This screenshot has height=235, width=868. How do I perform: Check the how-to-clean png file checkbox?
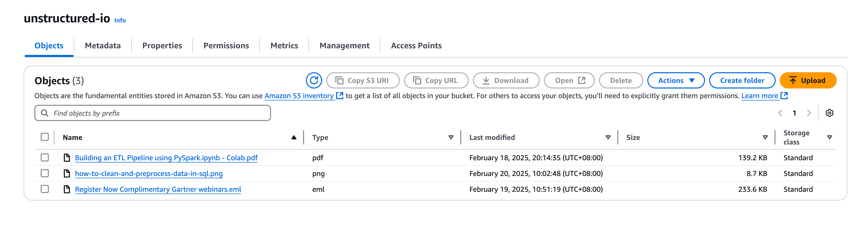click(45, 173)
